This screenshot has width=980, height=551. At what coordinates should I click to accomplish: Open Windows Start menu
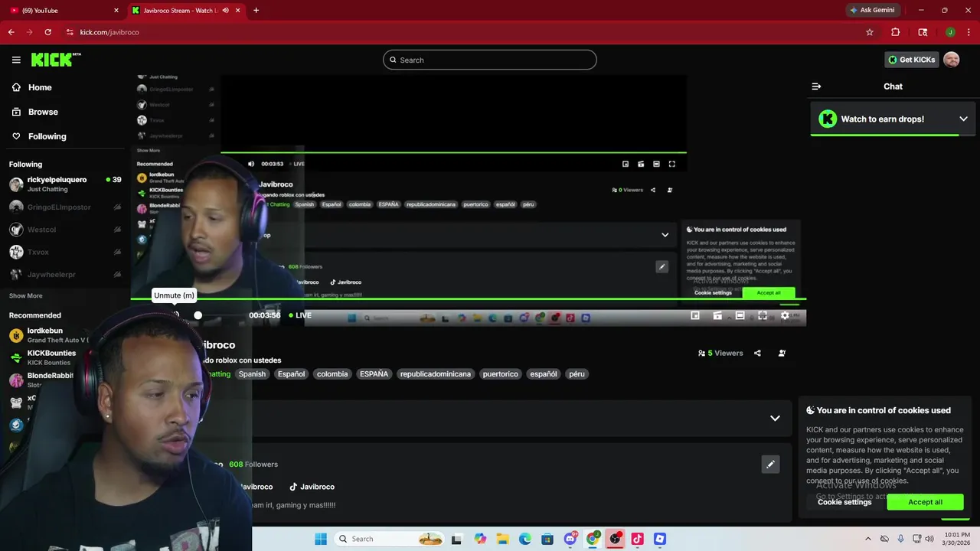pos(321,539)
